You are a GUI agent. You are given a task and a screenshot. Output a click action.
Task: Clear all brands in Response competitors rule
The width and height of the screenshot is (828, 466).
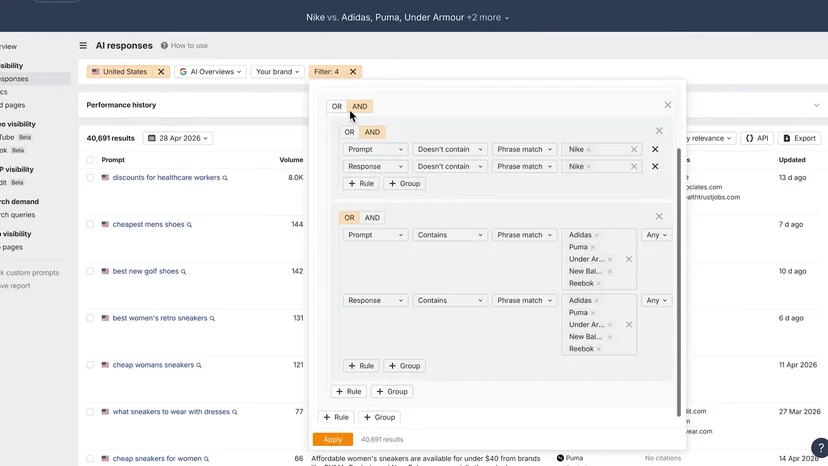pyautogui.click(x=629, y=325)
